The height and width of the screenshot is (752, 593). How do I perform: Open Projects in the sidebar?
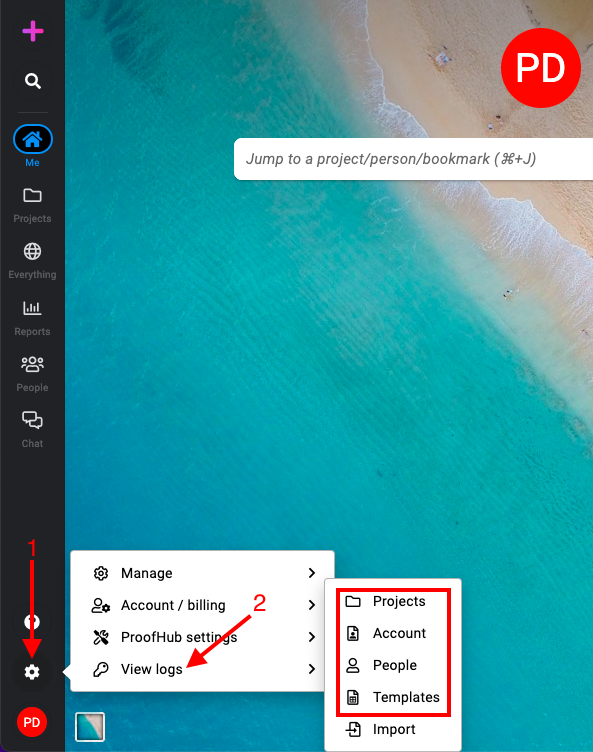[32, 206]
